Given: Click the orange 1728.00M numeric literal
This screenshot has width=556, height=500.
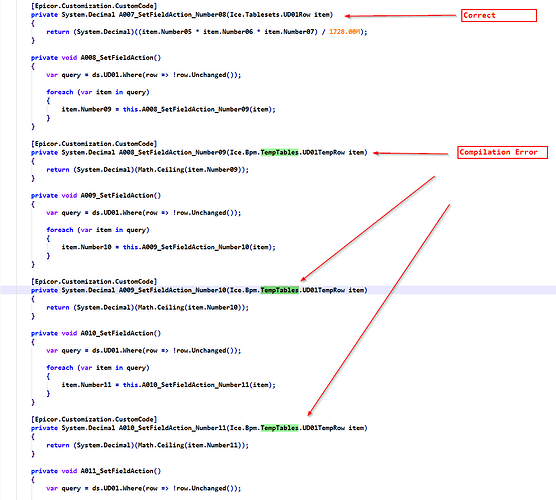Looking at the screenshot, I should 344,32.
